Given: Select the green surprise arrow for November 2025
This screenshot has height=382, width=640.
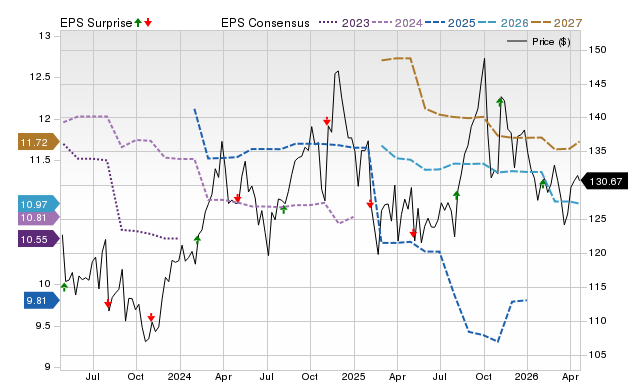Looking at the screenshot, I should tap(500, 102).
